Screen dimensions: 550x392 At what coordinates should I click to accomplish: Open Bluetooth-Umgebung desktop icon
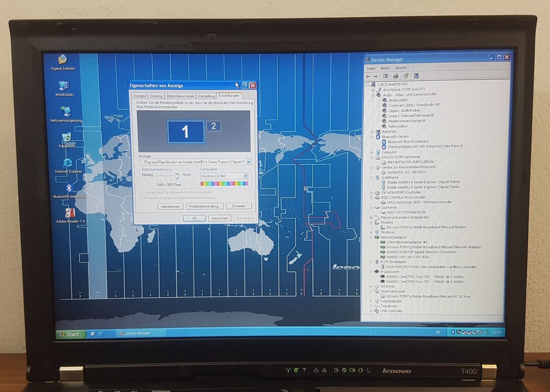click(x=69, y=191)
